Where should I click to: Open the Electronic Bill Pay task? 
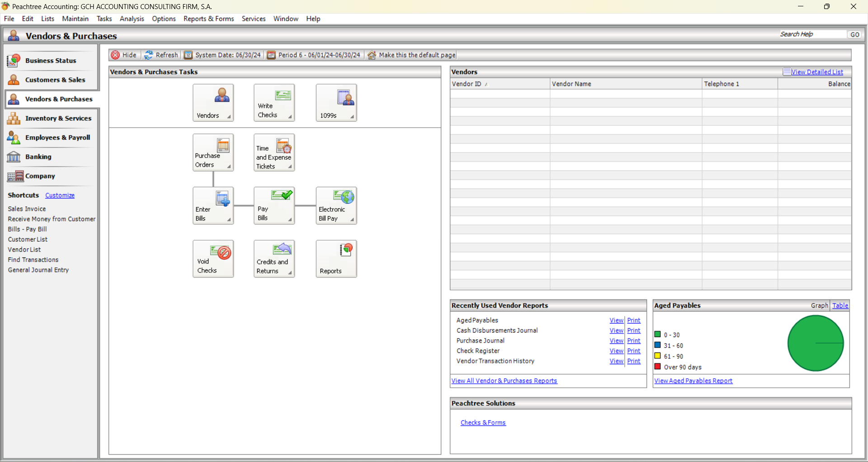[336, 206]
